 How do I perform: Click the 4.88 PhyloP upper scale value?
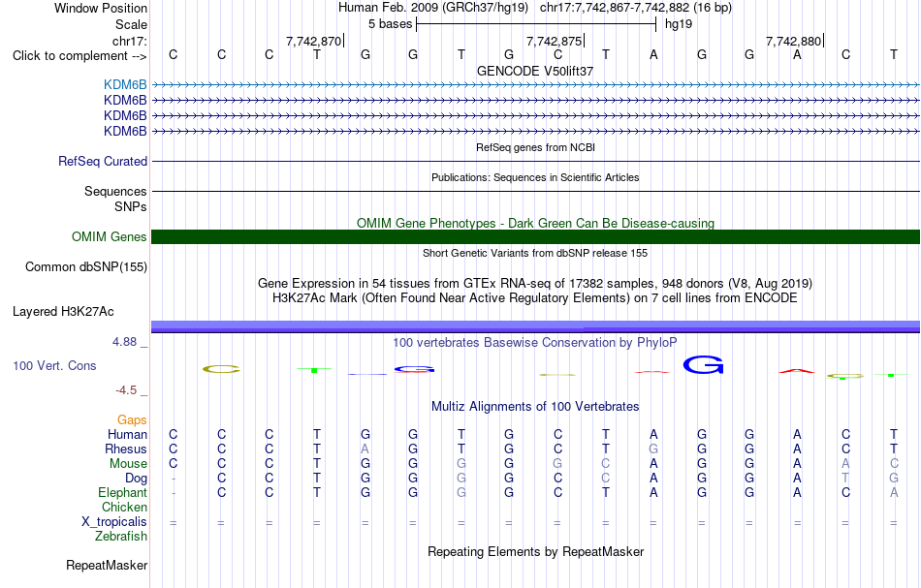(124, 342)
